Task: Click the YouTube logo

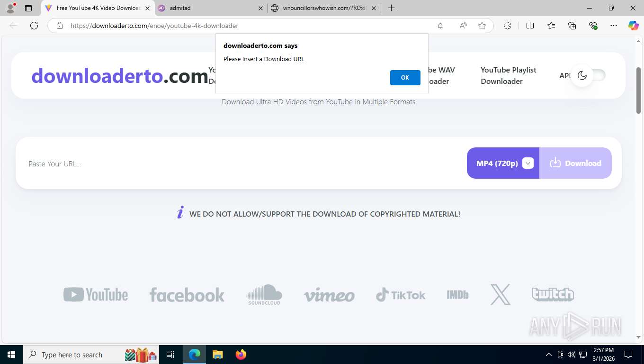Action: pos(96,295)
